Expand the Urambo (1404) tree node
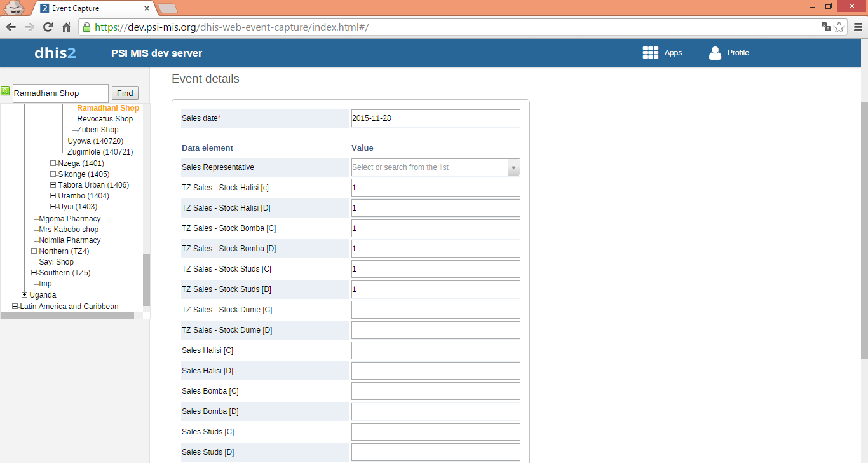The image size is (868, 463). click(53, 196)
